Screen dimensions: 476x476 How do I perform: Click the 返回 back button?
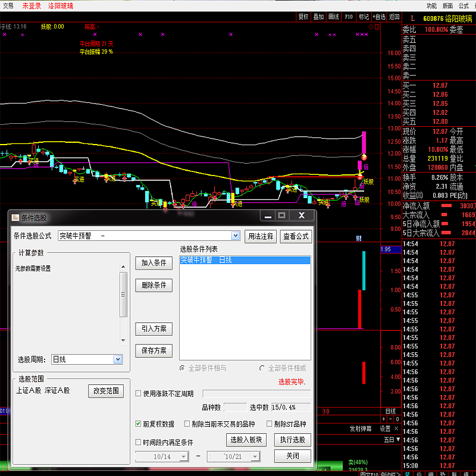point(394,17)
